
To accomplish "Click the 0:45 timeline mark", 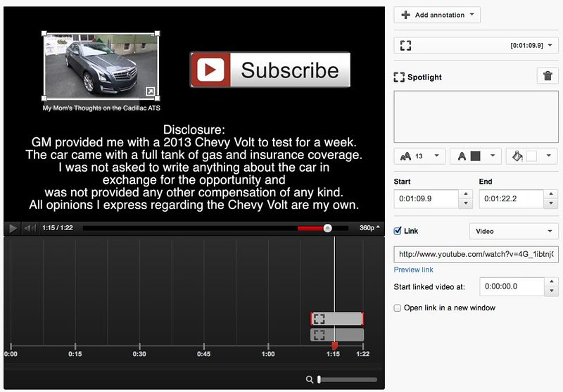I will [203, 354].
